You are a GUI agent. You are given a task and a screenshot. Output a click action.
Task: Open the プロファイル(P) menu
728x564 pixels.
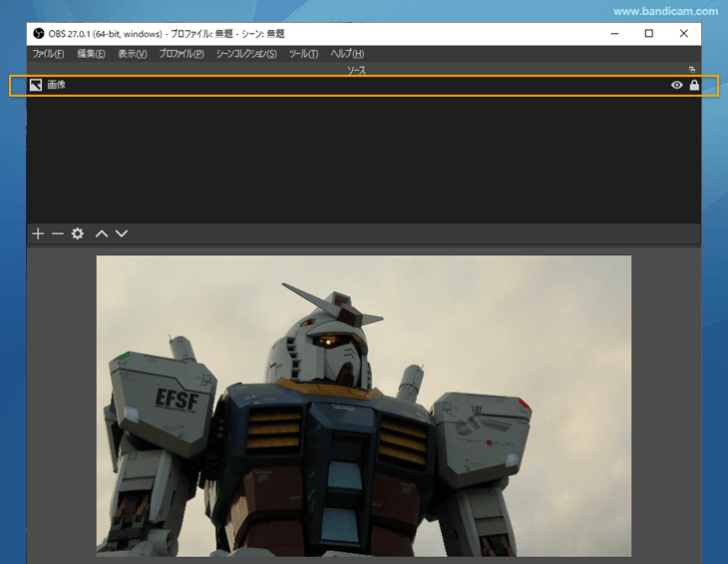coord(182,54)
